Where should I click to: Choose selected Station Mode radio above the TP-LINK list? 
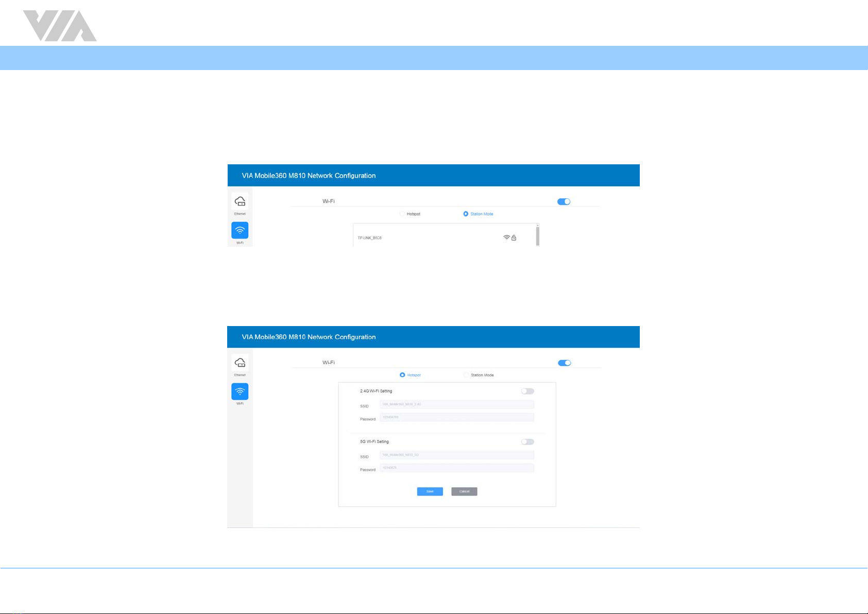[x=466, y=214]
